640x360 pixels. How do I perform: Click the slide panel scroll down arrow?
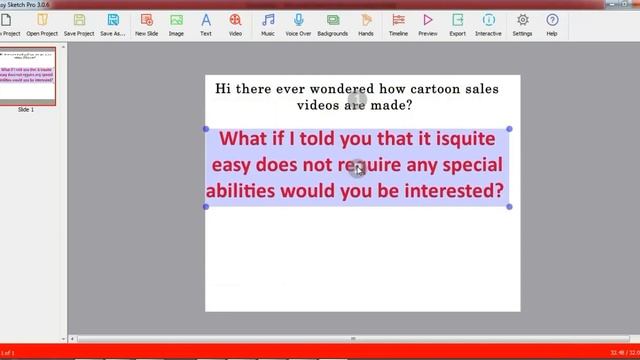[63, 339]
